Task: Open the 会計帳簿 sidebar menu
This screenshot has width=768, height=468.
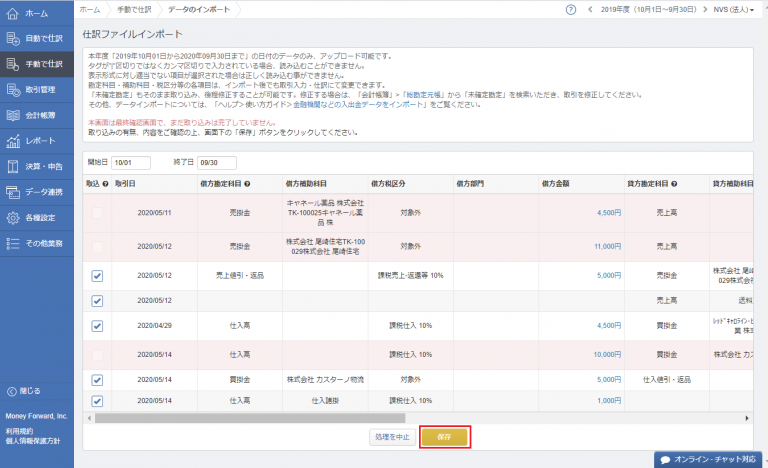Action: (37, 115)
